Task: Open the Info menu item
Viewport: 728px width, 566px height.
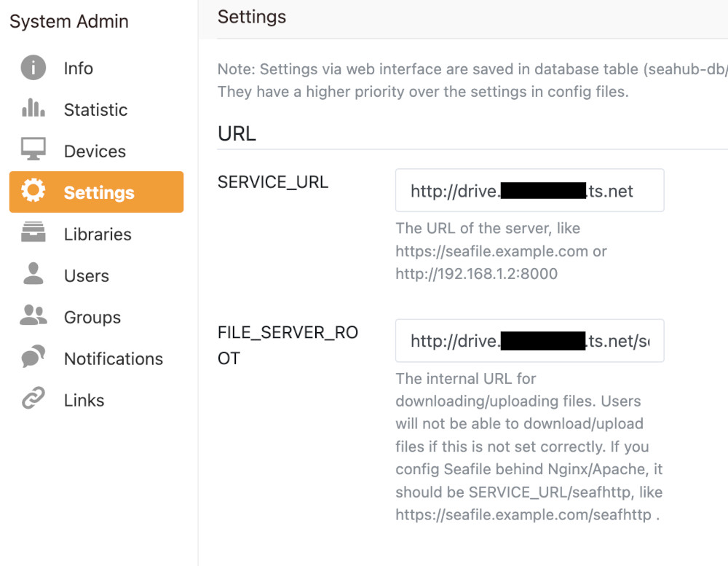Action: 79,68
